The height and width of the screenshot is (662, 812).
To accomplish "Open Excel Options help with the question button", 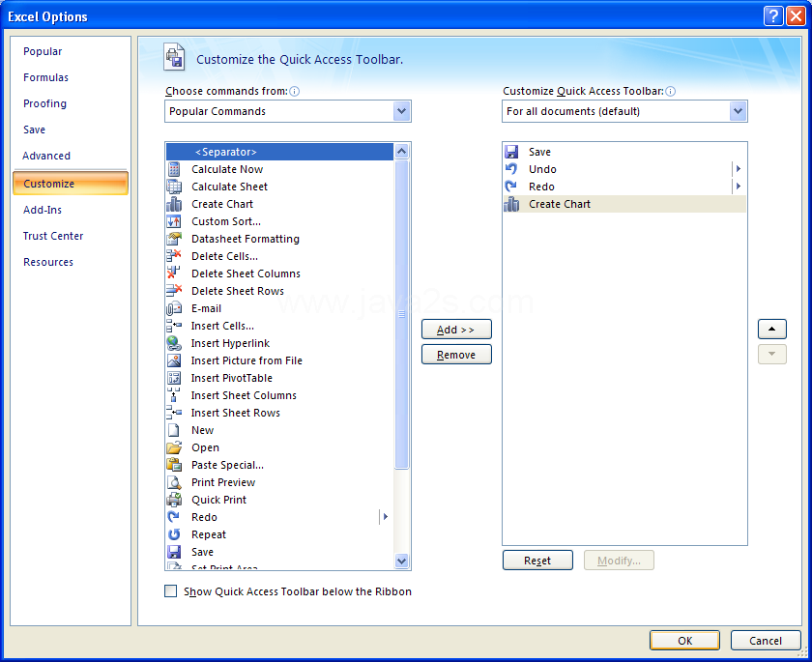I will [772, 16].
